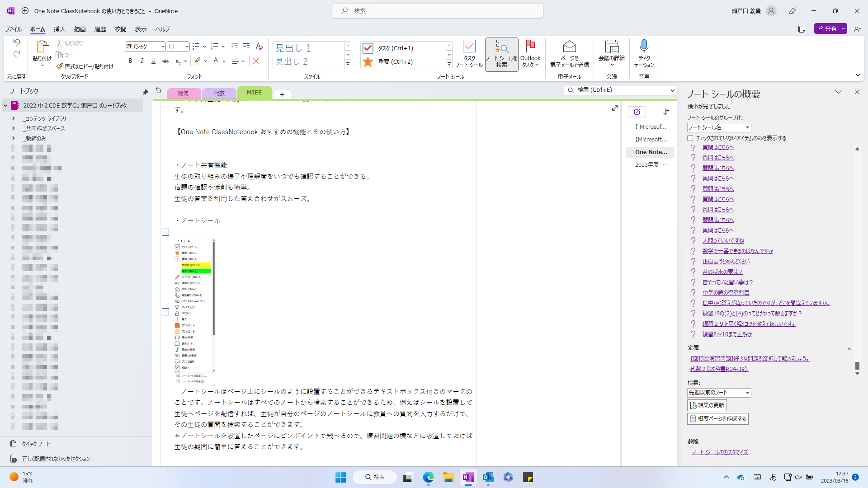This screenshot has width=868, height=488.
Task: Open the ノートシールのカスタマイズ link
Action: [721, 452]
